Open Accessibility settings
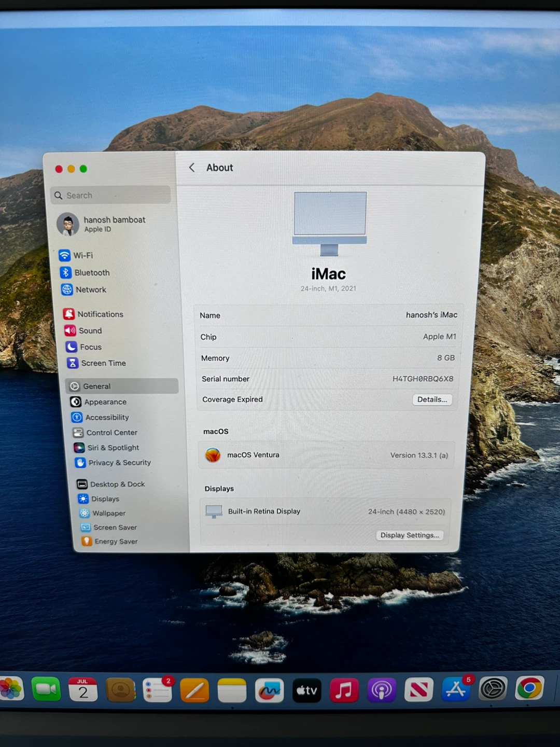 click(x=100, y=417)
